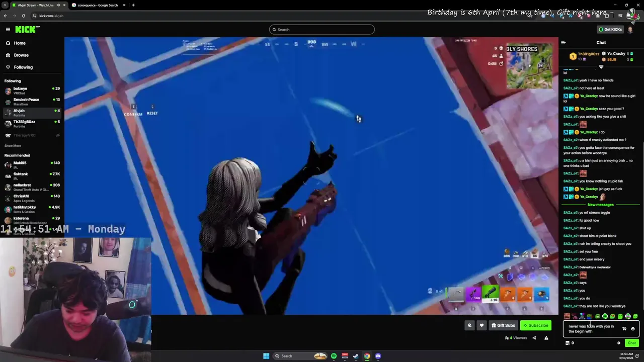Click the translate icon in chat input
Viewport: 644px width, 362px height.
(624, 329)
